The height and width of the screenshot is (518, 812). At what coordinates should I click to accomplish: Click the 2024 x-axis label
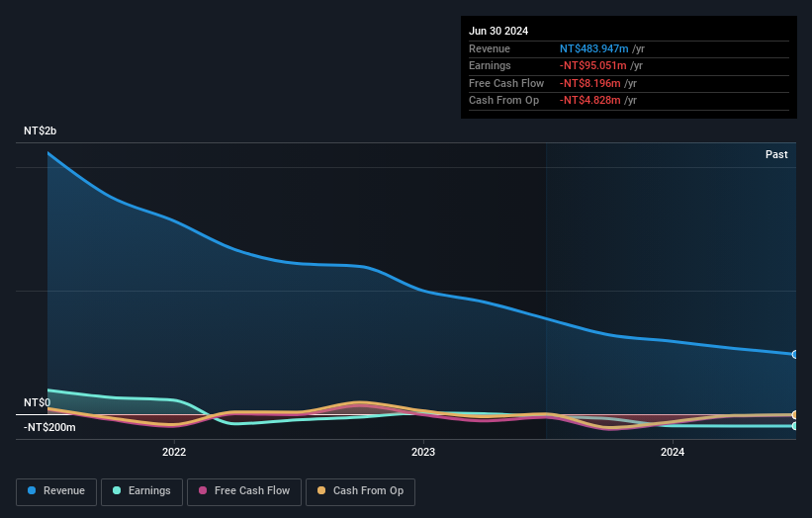pyautogui.click(x=673, y=452)
